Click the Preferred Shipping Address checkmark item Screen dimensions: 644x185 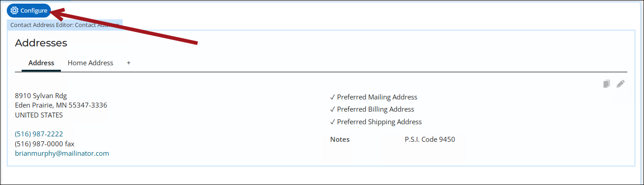pos(376,122)
